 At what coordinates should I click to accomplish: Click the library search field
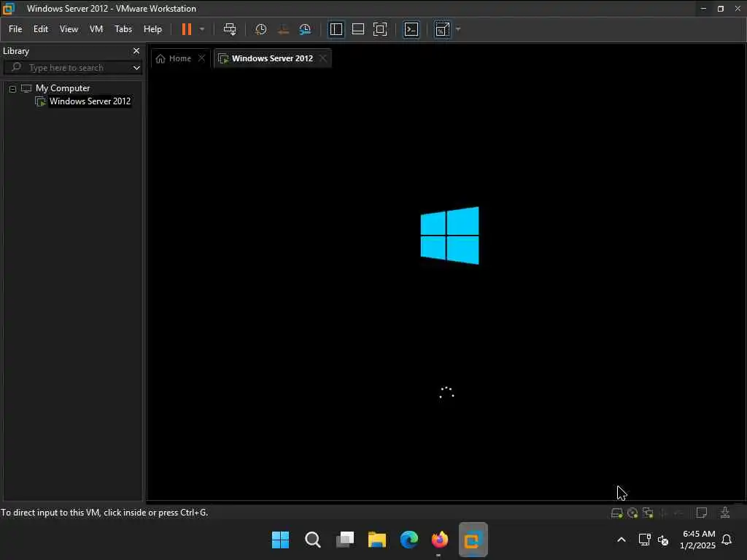click(x=71, y=68)
